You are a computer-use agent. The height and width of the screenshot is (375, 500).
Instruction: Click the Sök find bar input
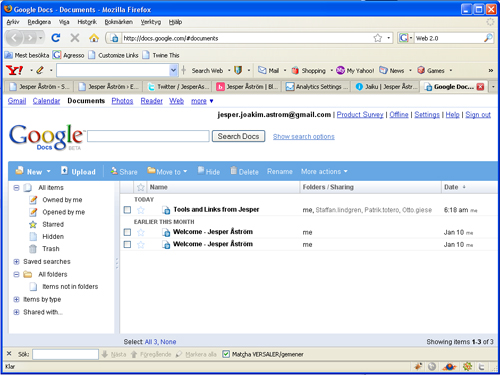65,354
